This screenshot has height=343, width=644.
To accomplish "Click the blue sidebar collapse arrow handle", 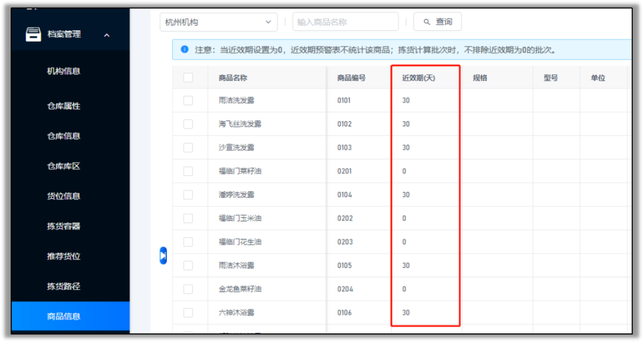I will (163, 255).
